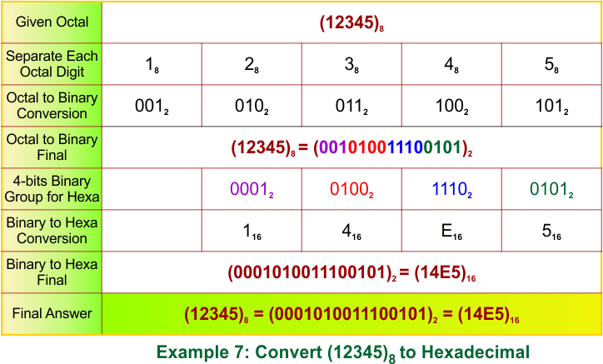Click the 4₁₆ hexadecimal cell
603x364 pixels.
[x=351, y=232]
